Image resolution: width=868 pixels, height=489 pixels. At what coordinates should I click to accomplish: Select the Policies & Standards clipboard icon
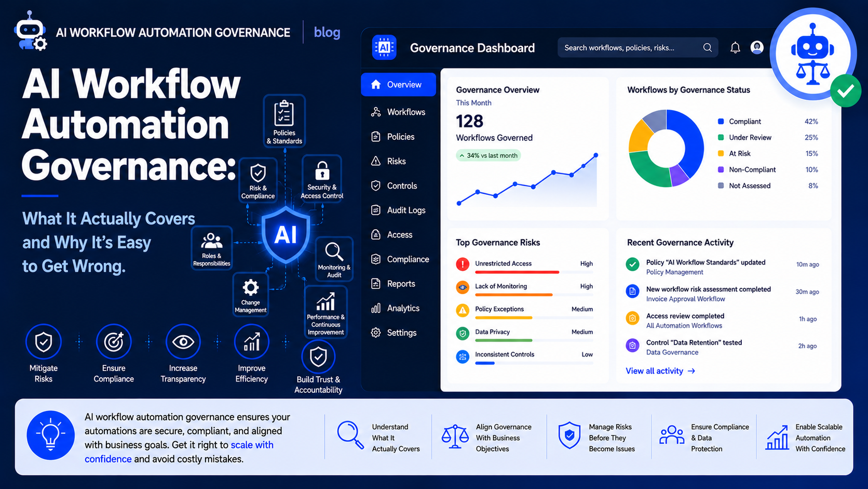(284, 113)
